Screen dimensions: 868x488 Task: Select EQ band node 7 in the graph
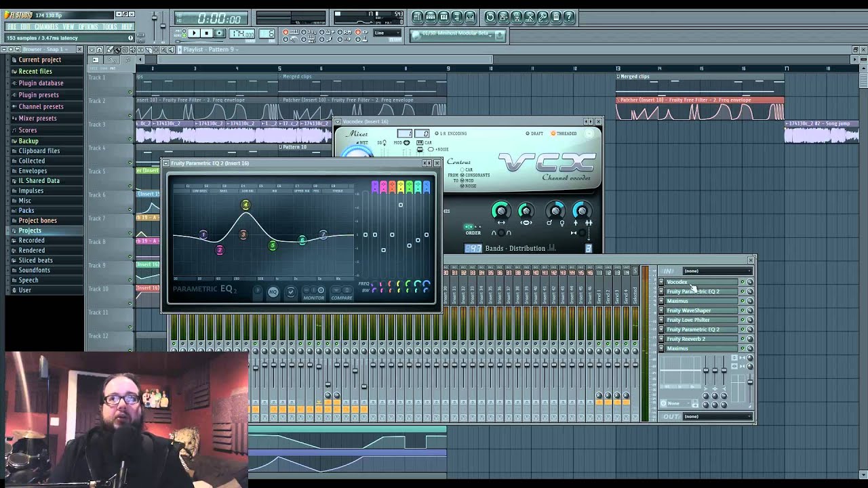[323, 235]
